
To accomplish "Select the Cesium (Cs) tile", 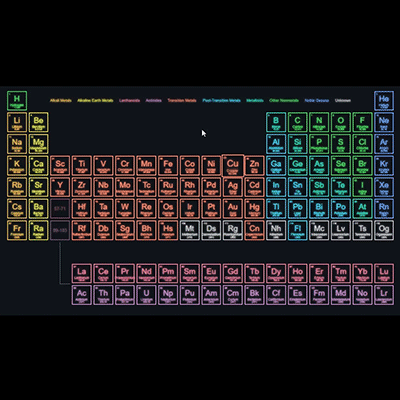I will point(17,209).
